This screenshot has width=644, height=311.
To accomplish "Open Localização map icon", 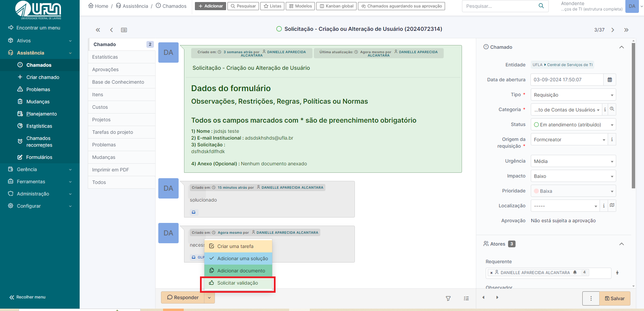I will pyautogui.click(x=612, y=205).
